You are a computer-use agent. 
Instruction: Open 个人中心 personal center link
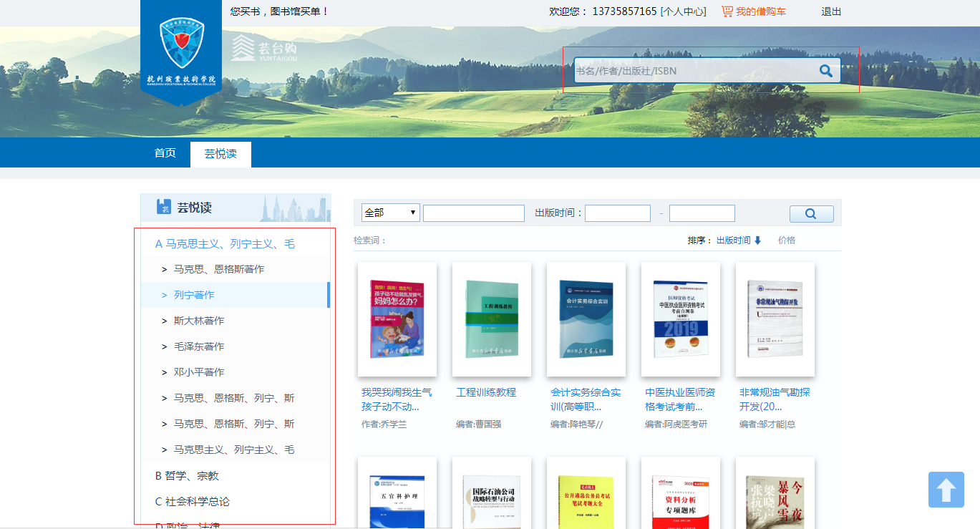pos(682,11)
